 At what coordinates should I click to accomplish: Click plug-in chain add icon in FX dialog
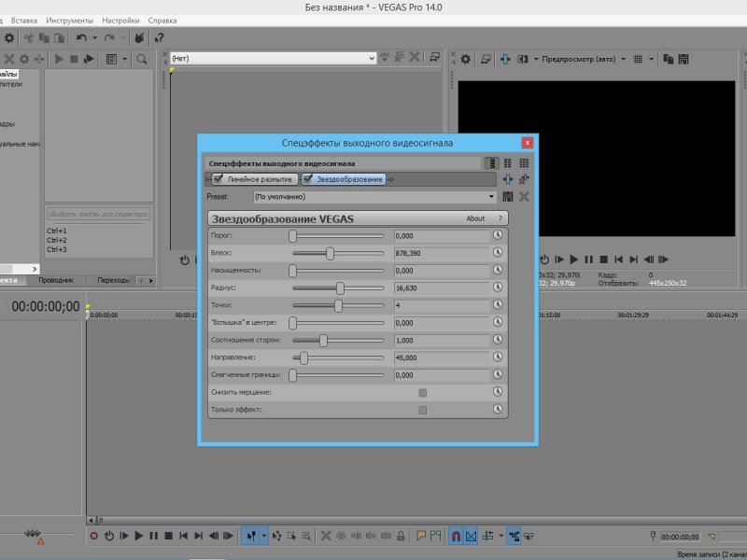tap(508, 179)
